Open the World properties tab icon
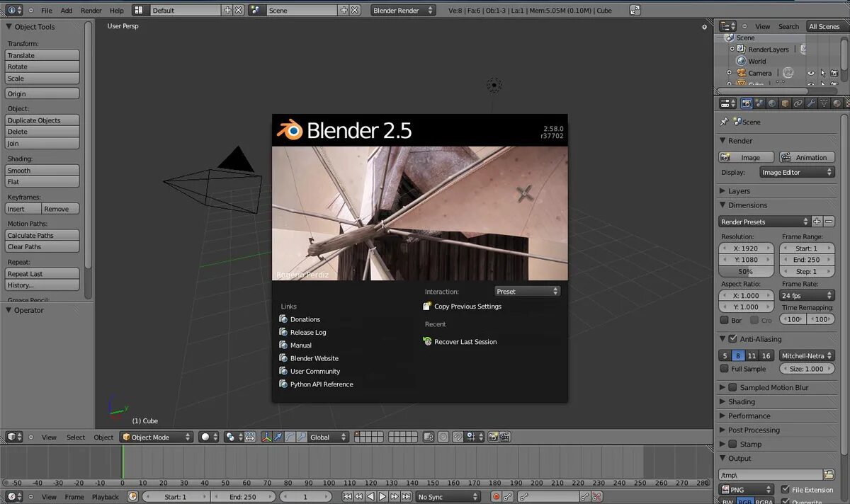The image size is (850, 504). click(x=772, y=103)
